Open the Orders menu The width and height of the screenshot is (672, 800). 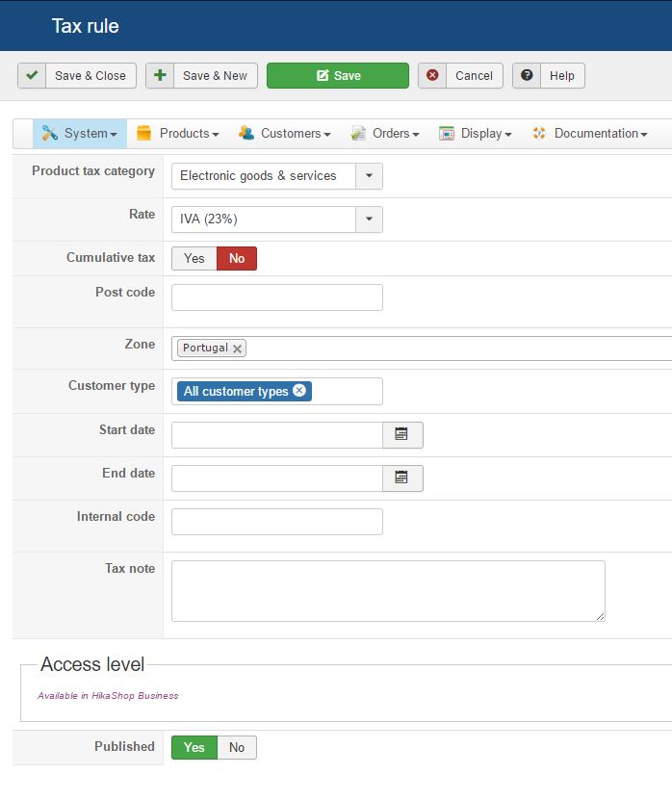pos(385,134)
